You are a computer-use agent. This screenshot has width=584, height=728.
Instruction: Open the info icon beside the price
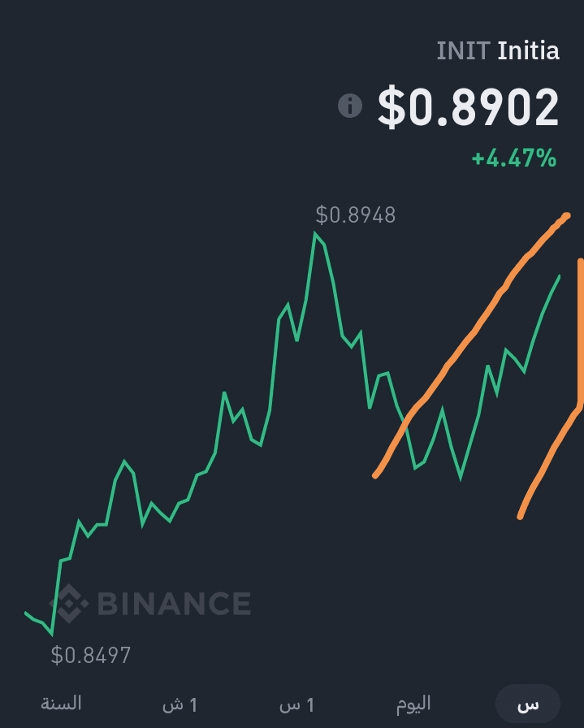coord(350,106)
